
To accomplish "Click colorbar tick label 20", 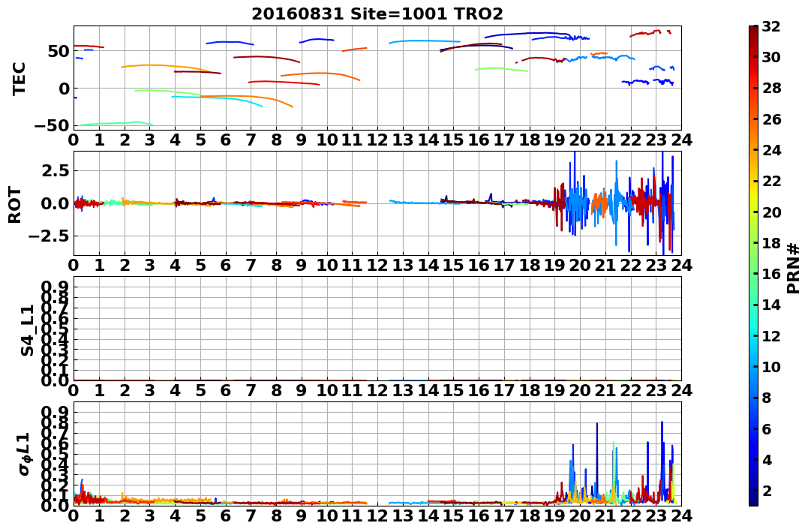I will point(771,212).
